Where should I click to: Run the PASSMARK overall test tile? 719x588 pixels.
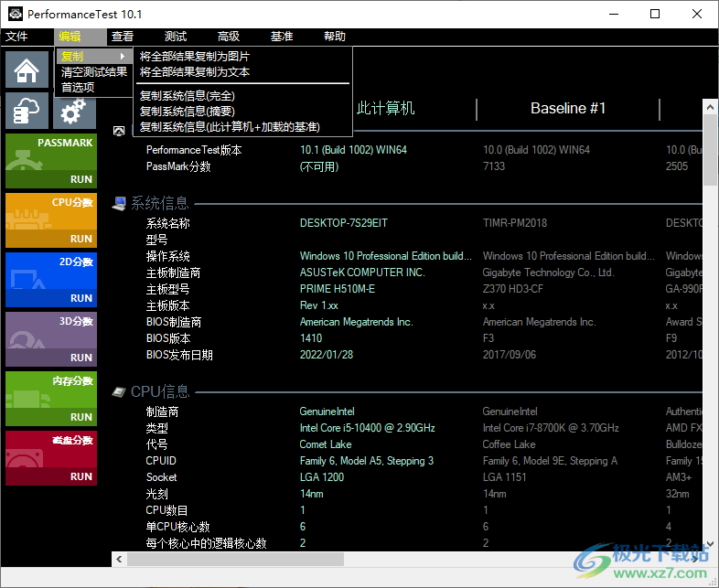tap(51, 161)
